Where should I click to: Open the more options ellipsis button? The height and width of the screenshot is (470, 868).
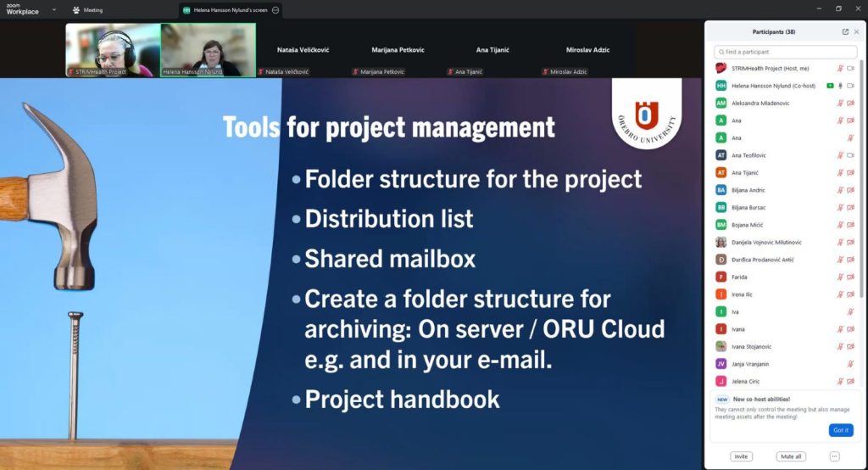834,456
